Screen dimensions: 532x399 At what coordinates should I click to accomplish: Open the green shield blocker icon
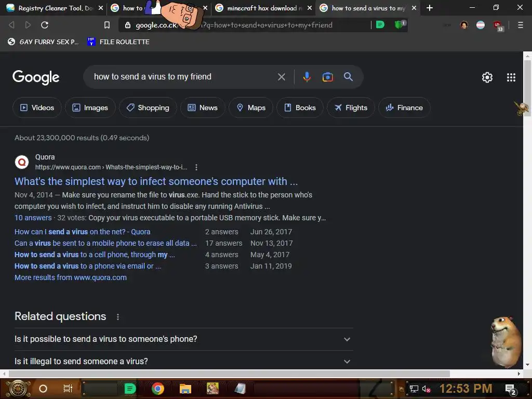point(400,24)
